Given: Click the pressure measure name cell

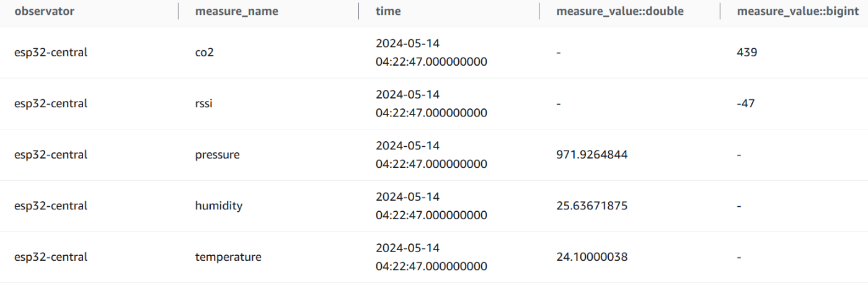Looking at the screenshot, I should click(x=217, y=155).
